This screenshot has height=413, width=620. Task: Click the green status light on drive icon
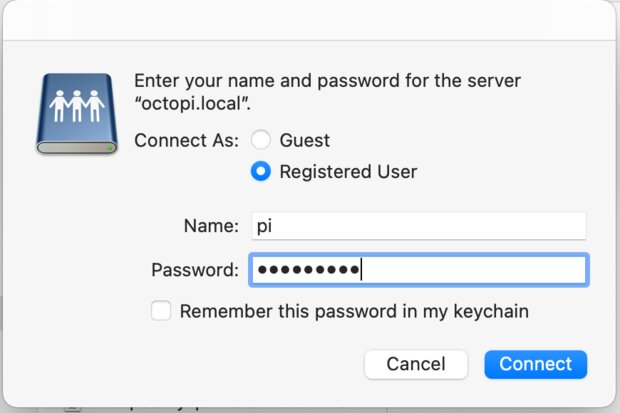[x=110, y=148]
